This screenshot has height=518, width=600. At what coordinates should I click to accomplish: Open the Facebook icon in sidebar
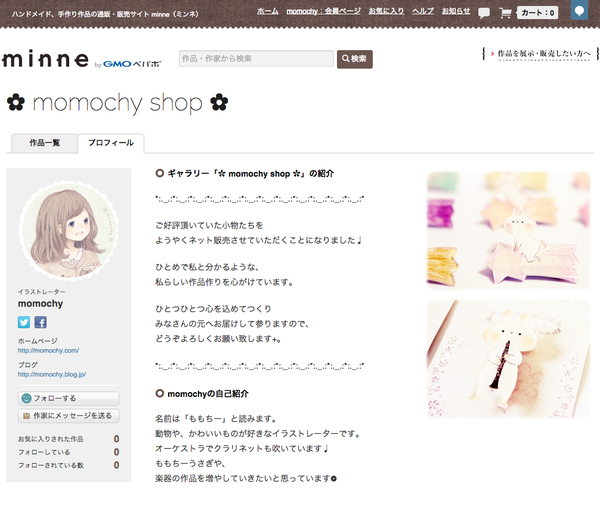click(41, 322)
